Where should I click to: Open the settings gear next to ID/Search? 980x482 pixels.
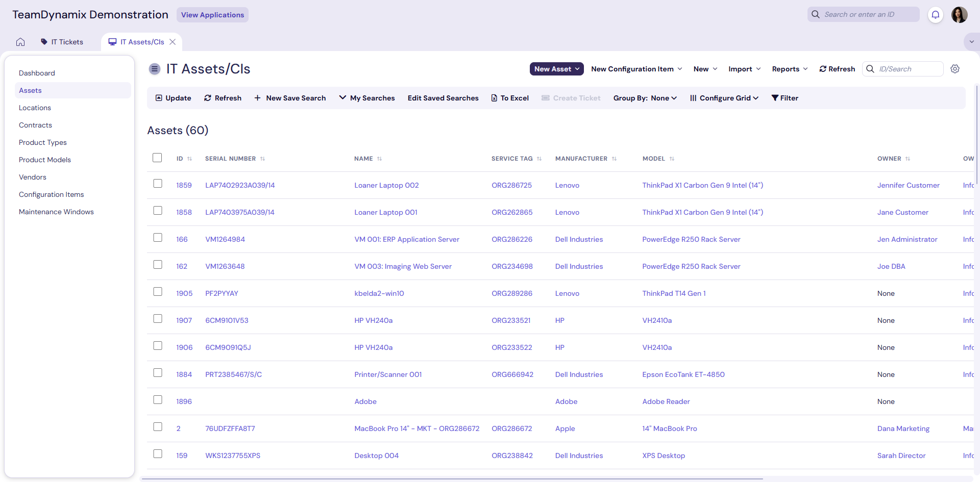pyautogui.click(x=955, y=69)
